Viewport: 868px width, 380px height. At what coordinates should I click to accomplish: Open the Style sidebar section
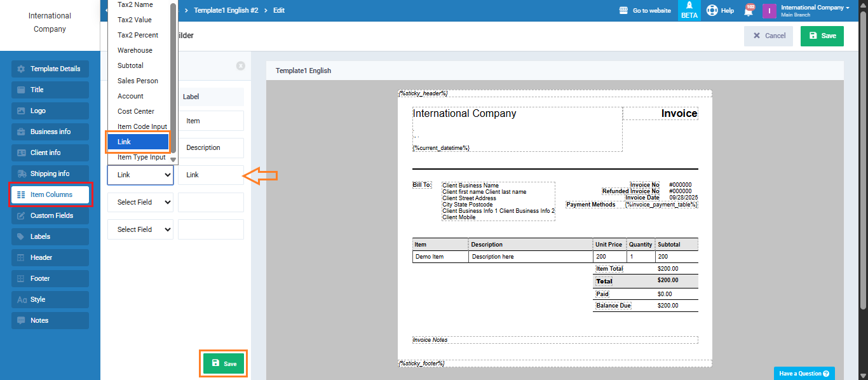pyautogui.click(x=50, y=299)
